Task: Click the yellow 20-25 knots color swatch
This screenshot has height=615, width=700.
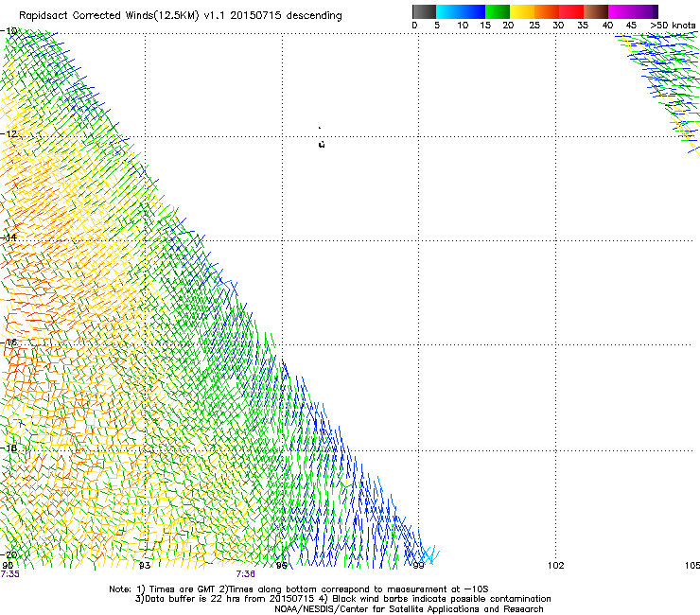Action: pyautogui.click(x=522, y=11)
